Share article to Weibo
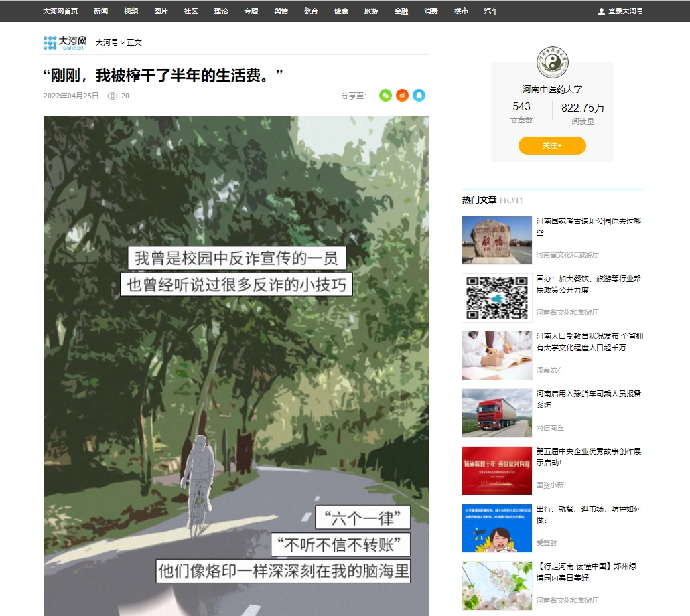The width and height of the screenshot is (690, 616). pos(402,96)
